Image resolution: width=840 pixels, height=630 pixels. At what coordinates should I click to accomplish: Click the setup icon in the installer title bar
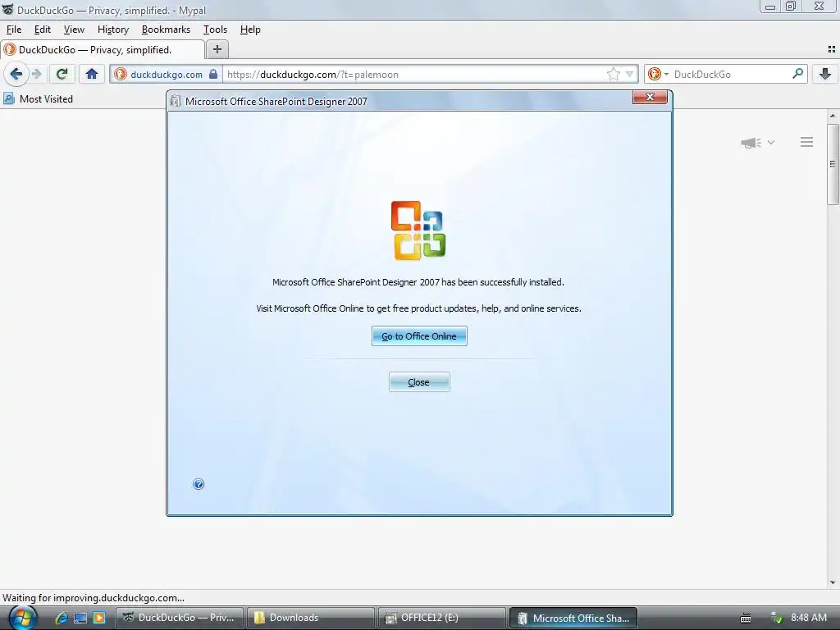click(176, 101)
